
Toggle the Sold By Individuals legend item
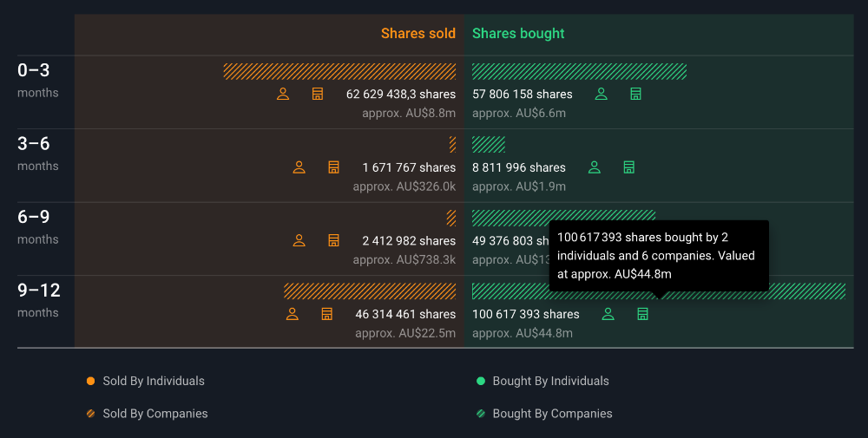pos(146,381)
